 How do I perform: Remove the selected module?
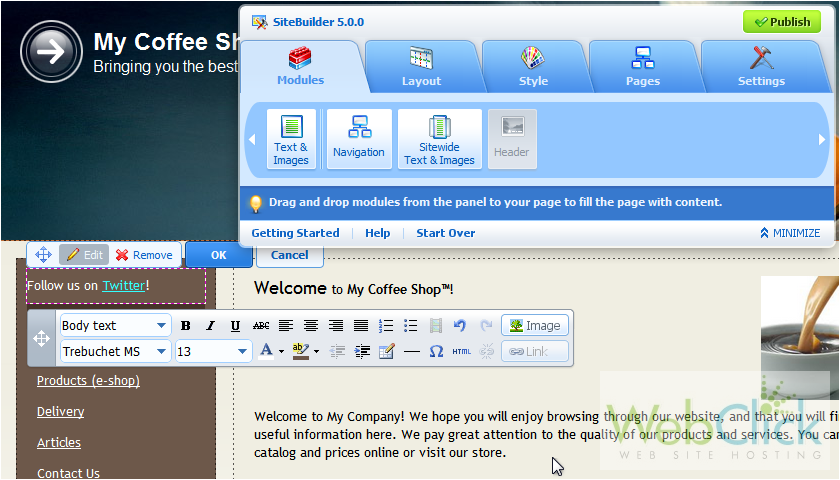point(145,255)
